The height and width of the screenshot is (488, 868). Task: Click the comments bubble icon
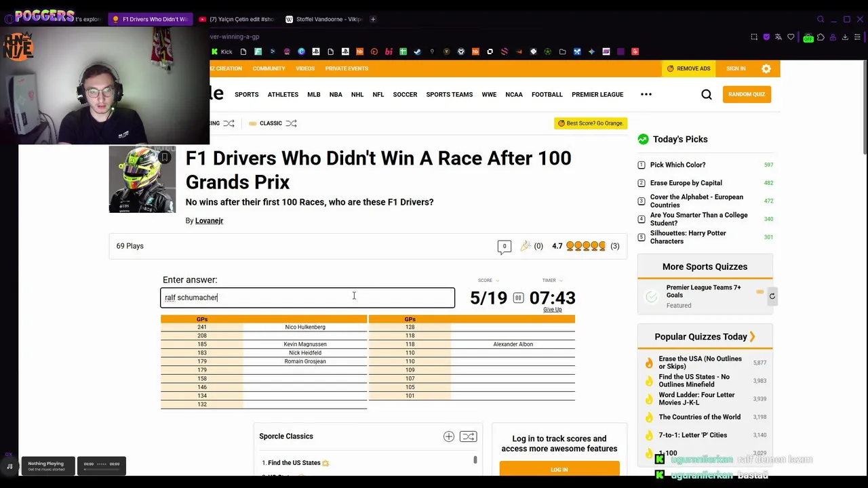click(504, 247)
